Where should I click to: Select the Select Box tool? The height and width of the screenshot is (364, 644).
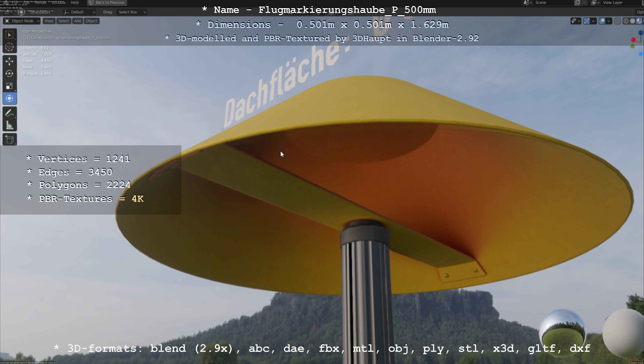[9, 35]
